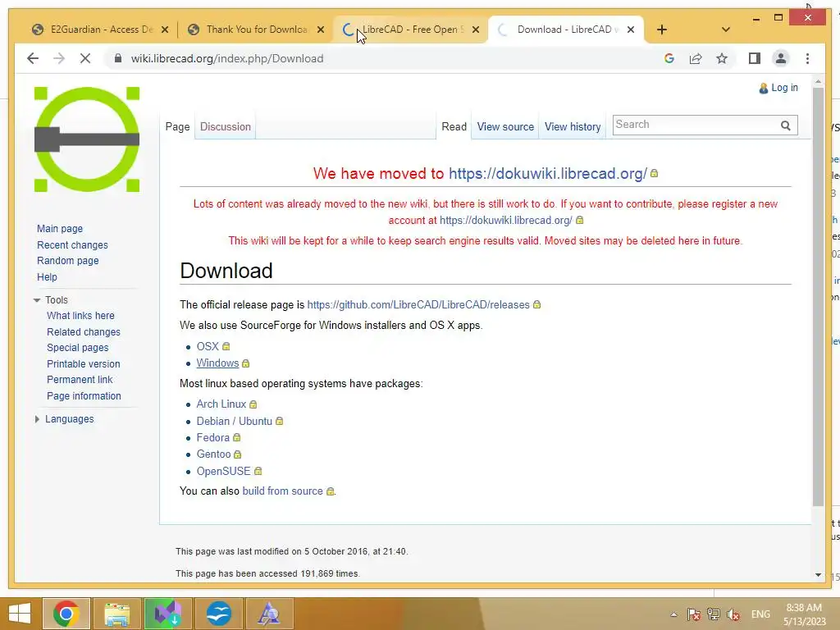Open the Visual Studio installer taskbar icon
The image size is (840, 630).
(x=167, y=614)
